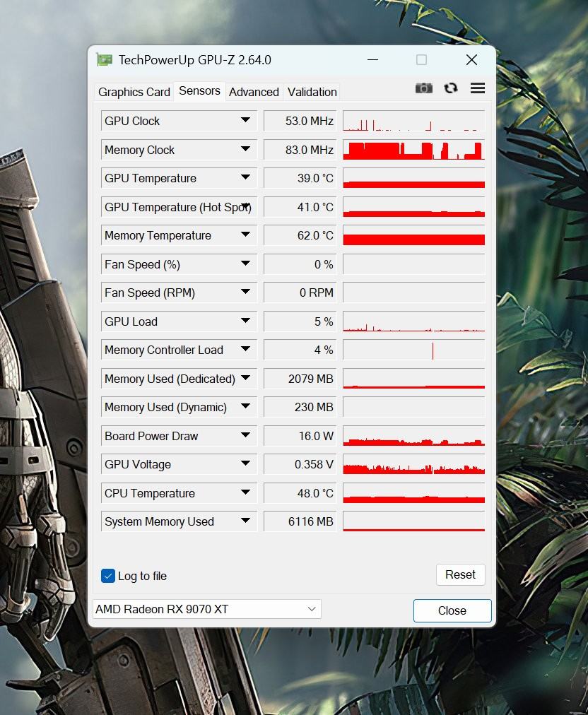This screenshot has width=588, height=715.
Task: Select GPU from AMD Radeon RX 9070 XT combo box
Action: coord(206,609)
